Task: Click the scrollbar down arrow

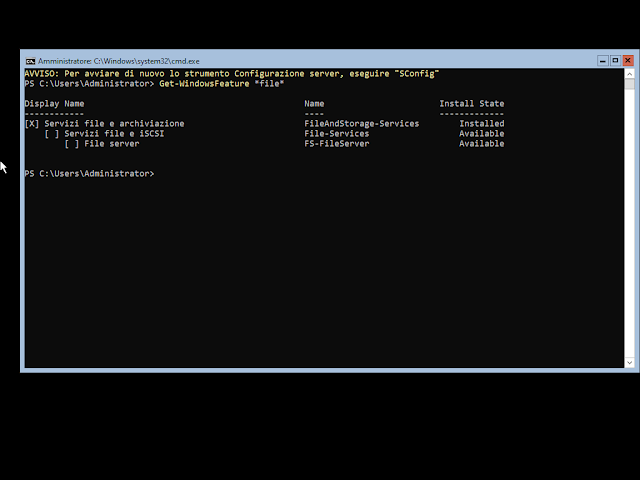Action: pos(629,362)
